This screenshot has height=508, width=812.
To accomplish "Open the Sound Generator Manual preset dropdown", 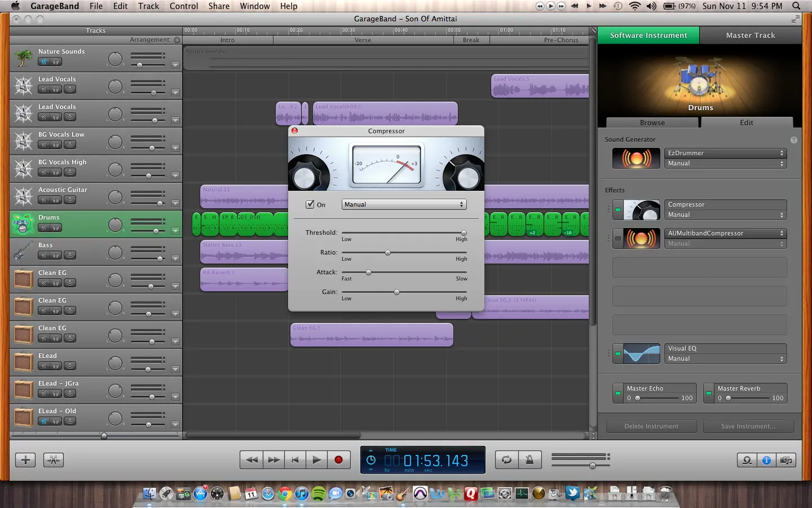I will click(726, 163).
